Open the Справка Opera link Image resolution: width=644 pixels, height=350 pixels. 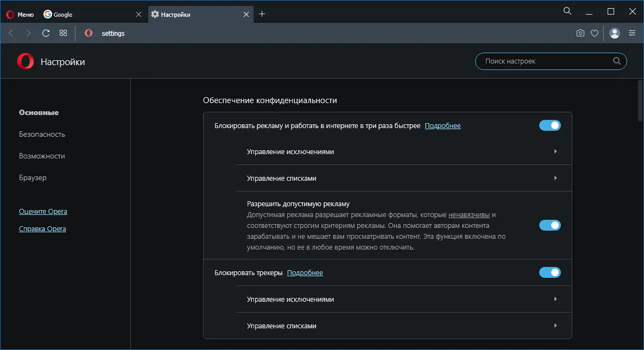[x=42, y=229]
